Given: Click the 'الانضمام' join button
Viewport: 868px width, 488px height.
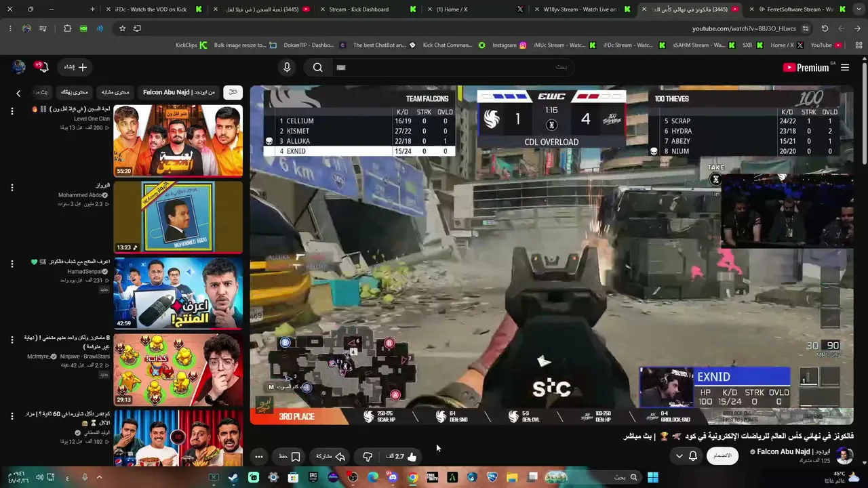Looking at the screenshot, I should [x=722, y=456].
